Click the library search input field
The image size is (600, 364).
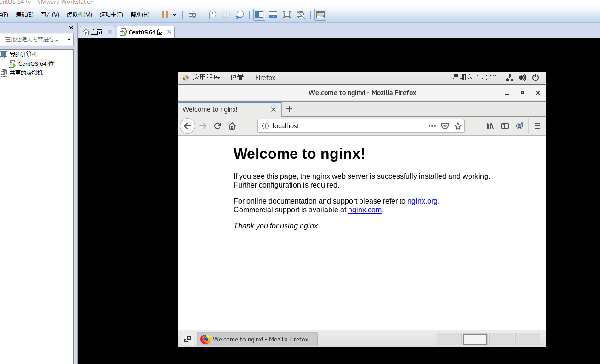(x=33, y=40)
